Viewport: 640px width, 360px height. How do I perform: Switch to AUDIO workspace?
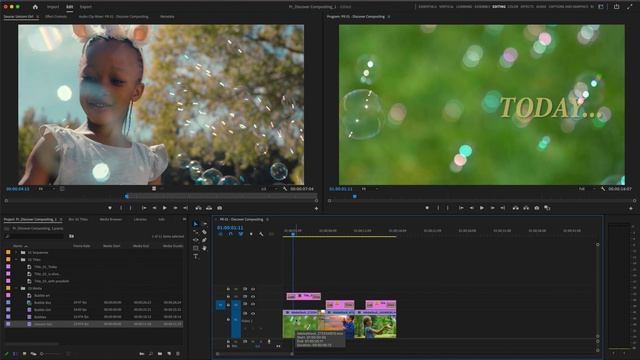(541, 7)
